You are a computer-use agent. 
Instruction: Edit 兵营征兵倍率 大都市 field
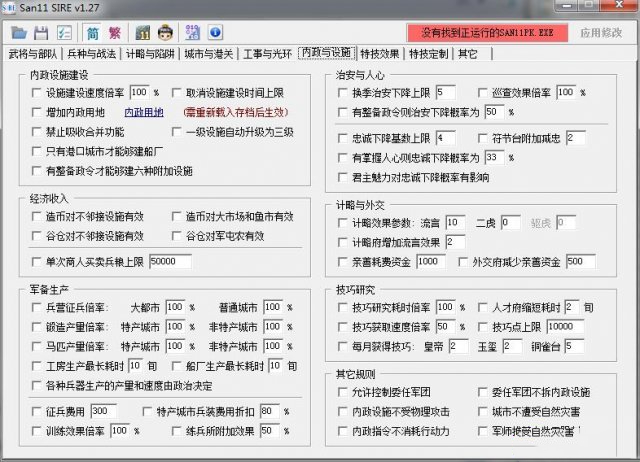[x=175, y=307]
